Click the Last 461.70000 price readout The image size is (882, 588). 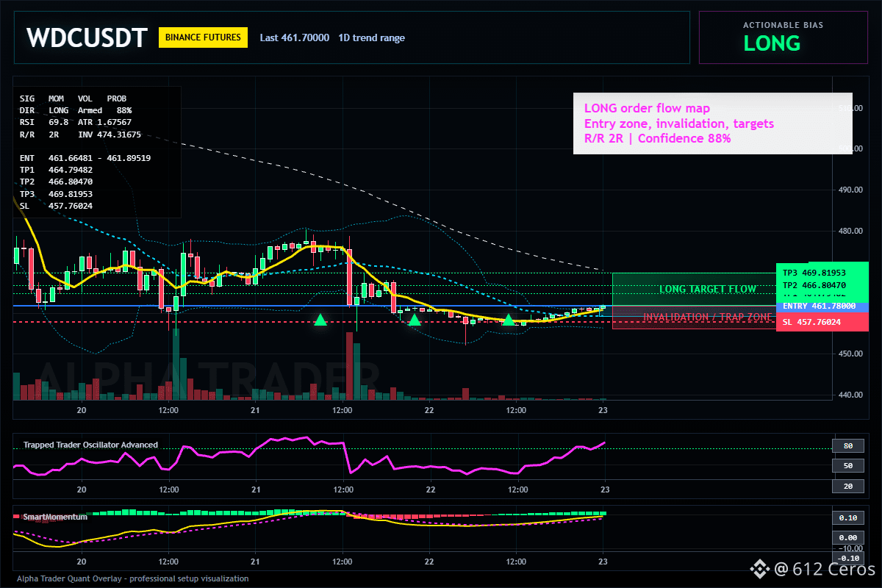point(294,37)
